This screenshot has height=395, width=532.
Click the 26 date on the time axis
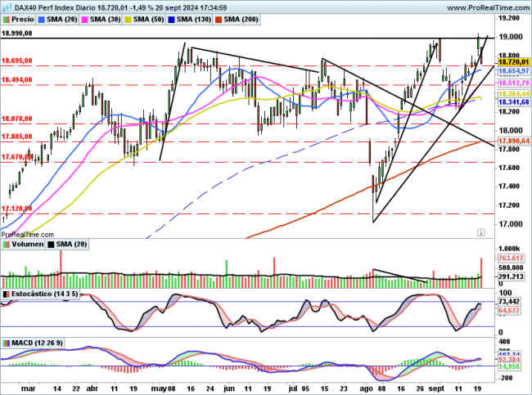421,388
